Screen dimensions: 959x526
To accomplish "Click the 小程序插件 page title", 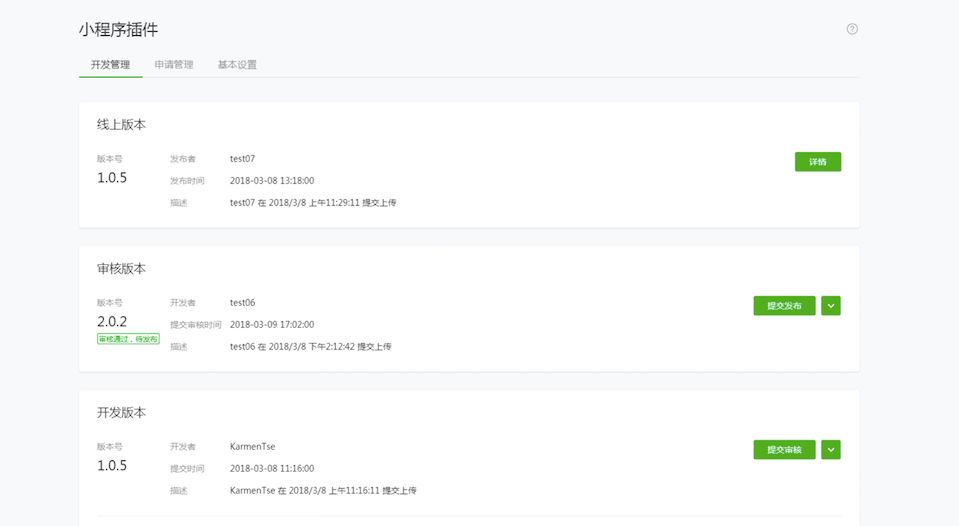I will [118, 30].
